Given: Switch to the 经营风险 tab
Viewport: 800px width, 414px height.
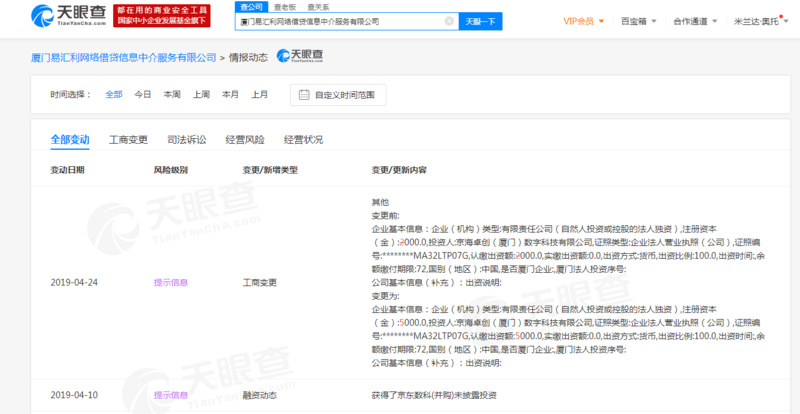Looking at the screenshot, I should coord(245,140).
